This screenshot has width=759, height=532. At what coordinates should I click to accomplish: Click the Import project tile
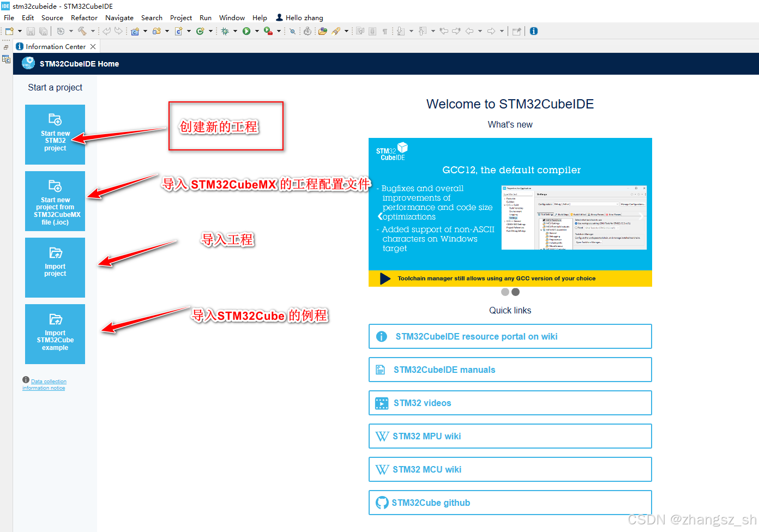(55, 267)
